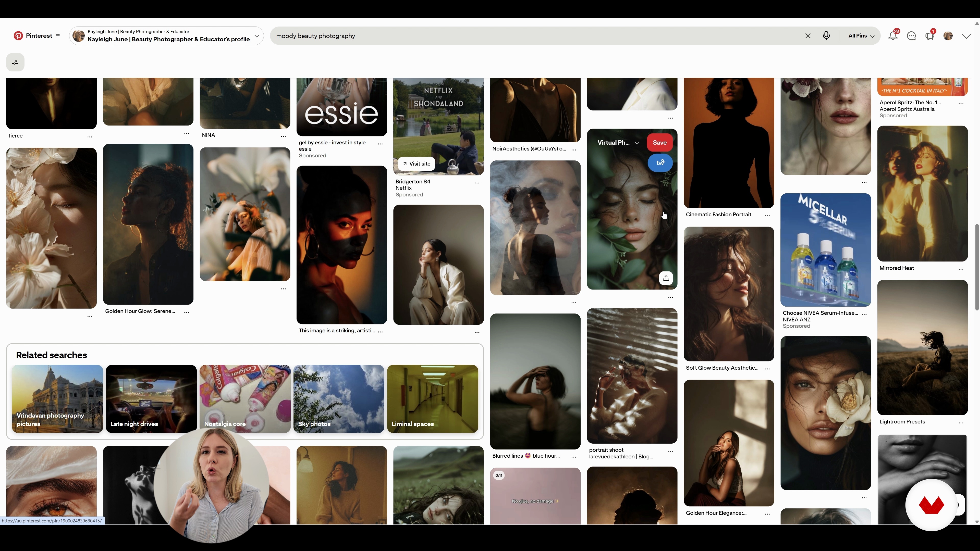The height and width of the screenshot is (551, 980).
Task: Open more options for Mirrored Heat pin
Action: (x=961, y=269)
